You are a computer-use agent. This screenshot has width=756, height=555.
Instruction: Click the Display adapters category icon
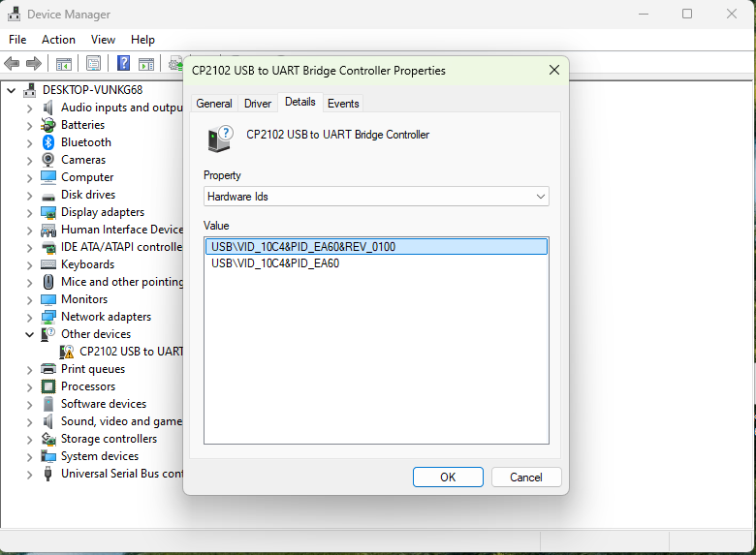[x=48, y=212]
